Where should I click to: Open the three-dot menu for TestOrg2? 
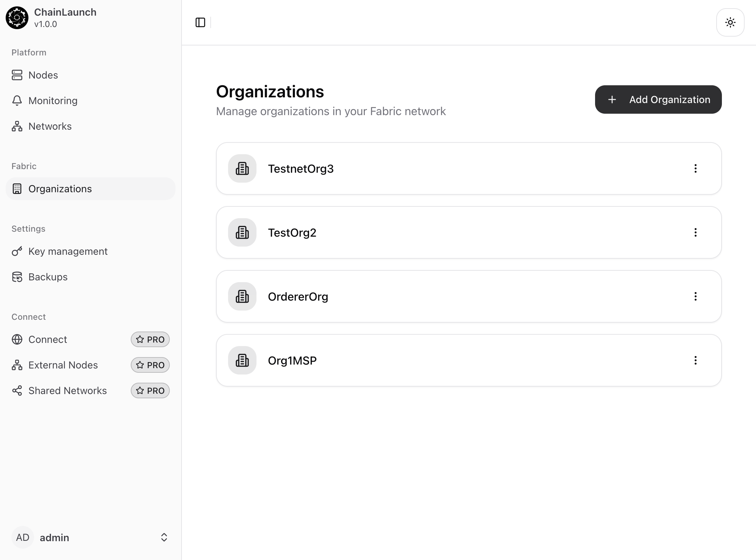click(695, 232)
